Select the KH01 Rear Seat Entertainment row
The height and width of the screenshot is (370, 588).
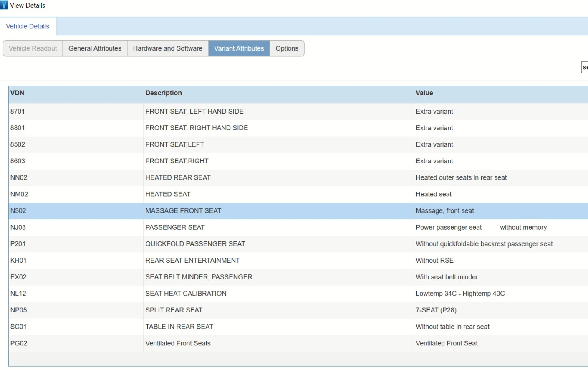(x=192, y=261)
